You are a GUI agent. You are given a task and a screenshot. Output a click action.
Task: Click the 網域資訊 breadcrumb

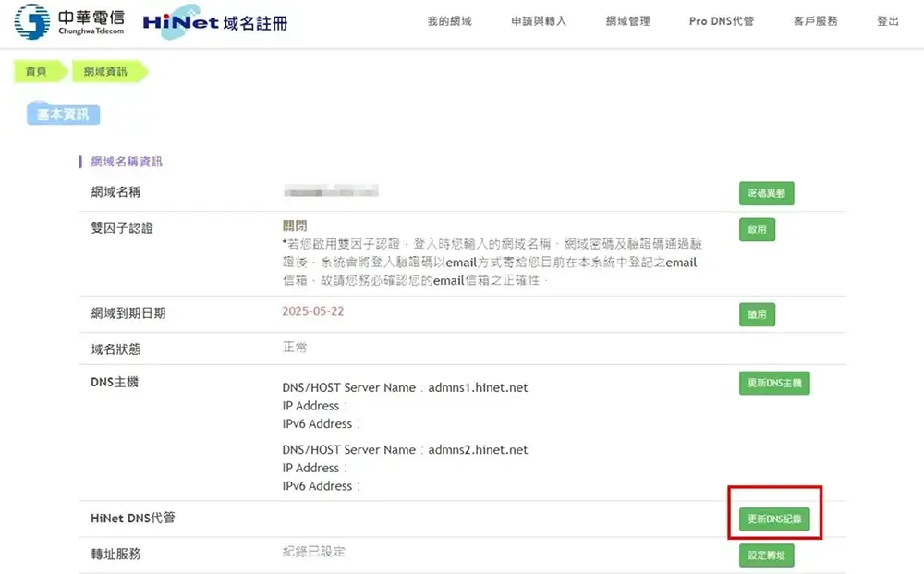click(109, 71)
